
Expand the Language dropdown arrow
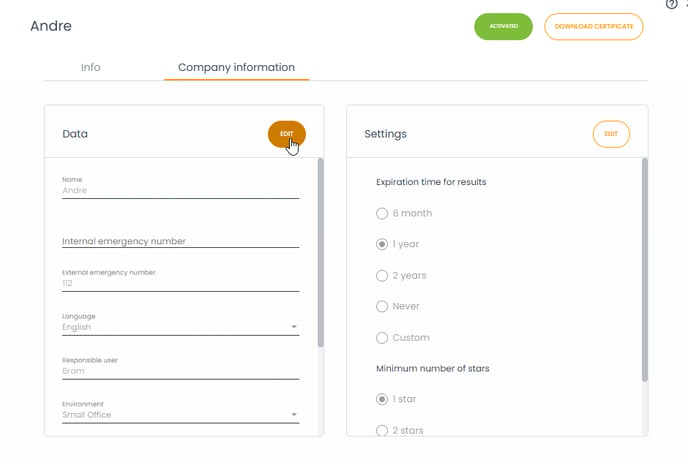pos(294,327)
